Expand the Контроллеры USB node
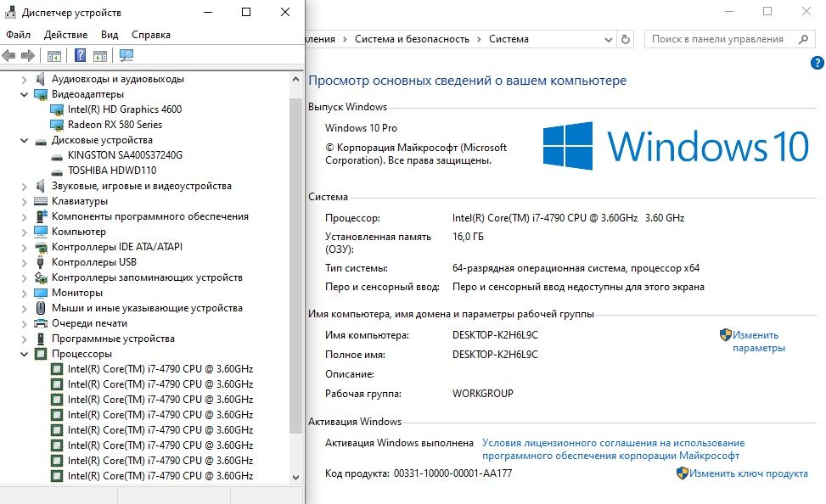The image size is (826, 504). click(x=25, y=263)
